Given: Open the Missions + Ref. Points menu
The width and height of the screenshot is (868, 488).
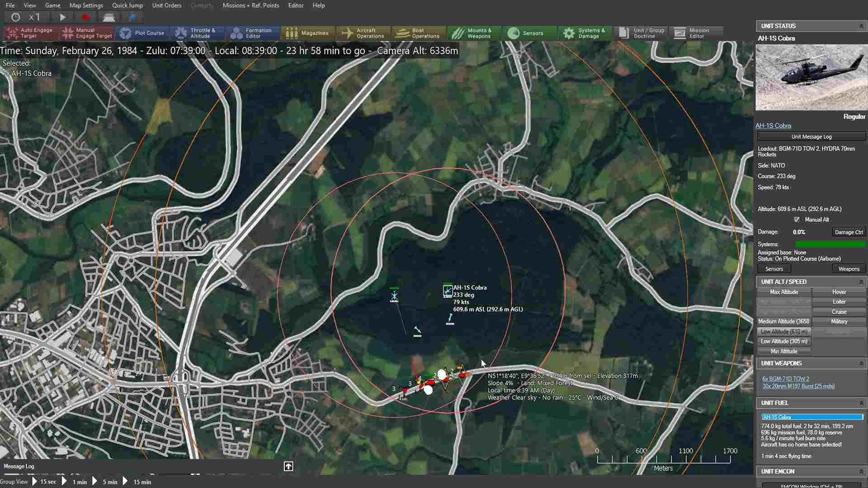Looking at the screenshot, I should (250, 5).
